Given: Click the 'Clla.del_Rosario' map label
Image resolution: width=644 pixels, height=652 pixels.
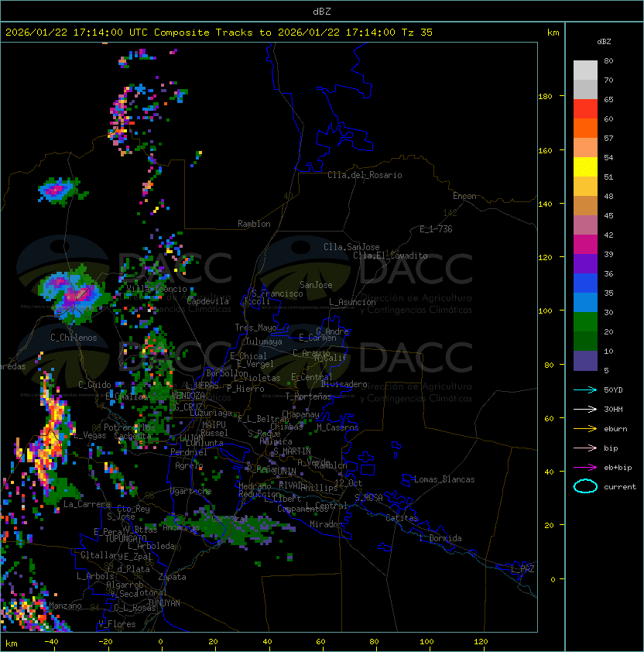Looking at the screenshot, I should pos(365,175).
